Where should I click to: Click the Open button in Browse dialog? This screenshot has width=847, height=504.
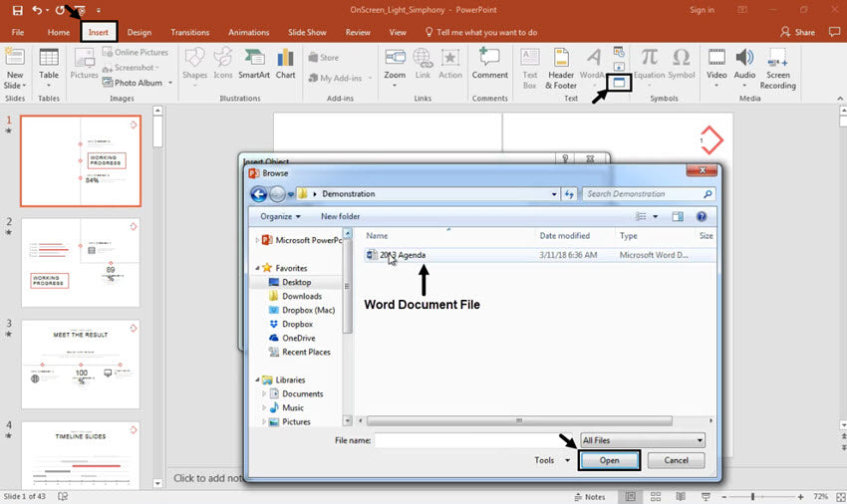tap(609, 460)
